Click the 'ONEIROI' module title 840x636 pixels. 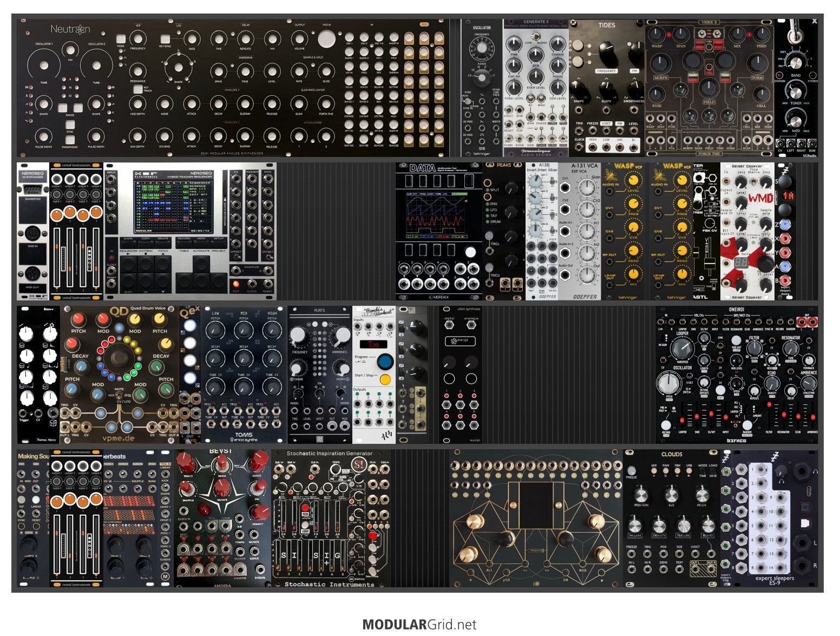(737, 310)
